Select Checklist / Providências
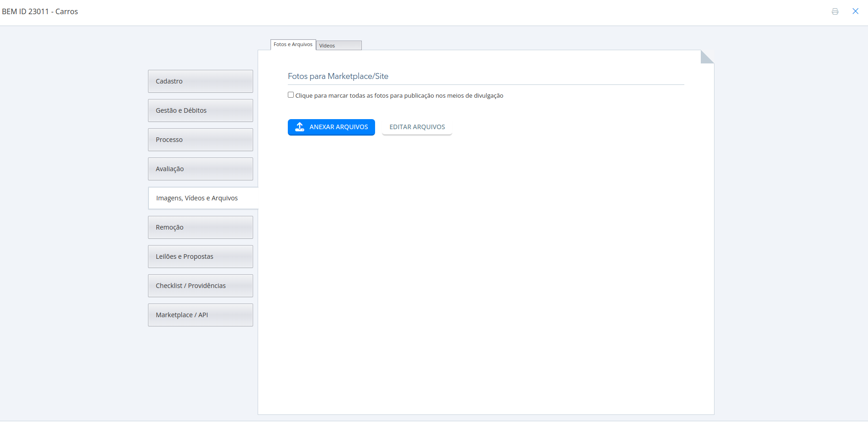This screenshot has height=424, width=868. 200,285
